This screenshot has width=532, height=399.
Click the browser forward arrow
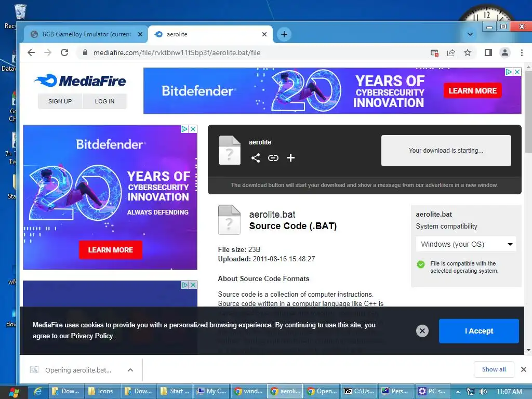click(x=48, y=52)
